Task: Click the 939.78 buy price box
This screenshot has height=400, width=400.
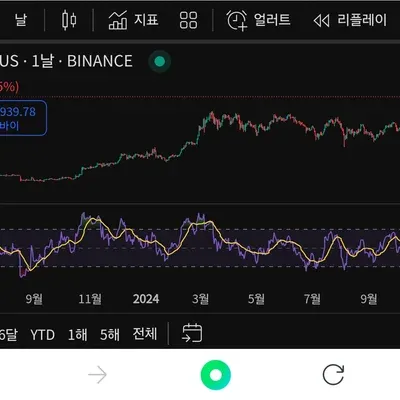Action: tap(22, 118)
